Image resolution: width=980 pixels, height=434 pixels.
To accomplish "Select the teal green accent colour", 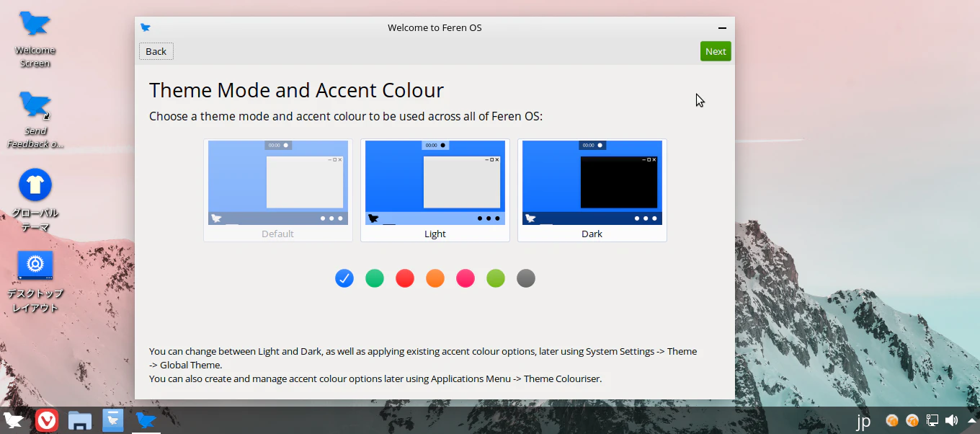I will [x=375, y=278].
